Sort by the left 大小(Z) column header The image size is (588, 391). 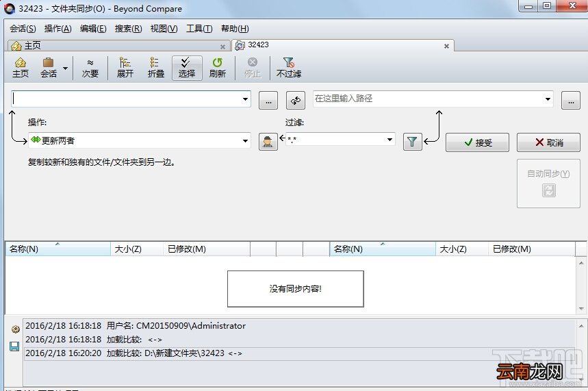(x=137, y=249)
